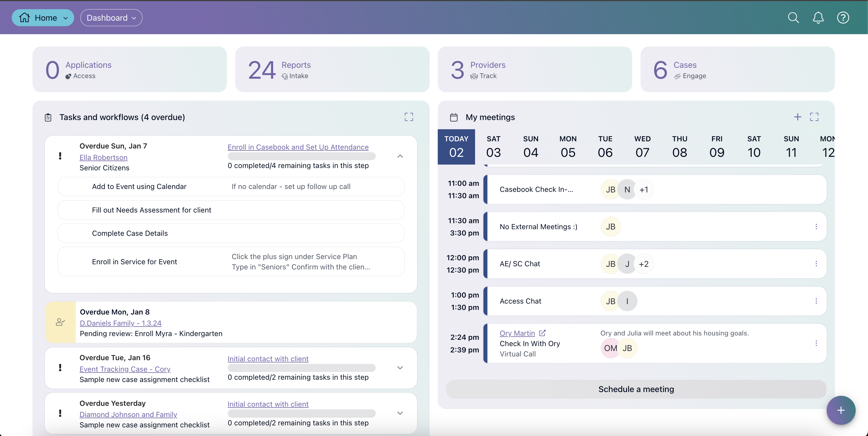Image resolution: width=868 pixels, height=436 pixels.
Task: Click the calendar icon beside My meetings
Action: (x=454, y=117)
